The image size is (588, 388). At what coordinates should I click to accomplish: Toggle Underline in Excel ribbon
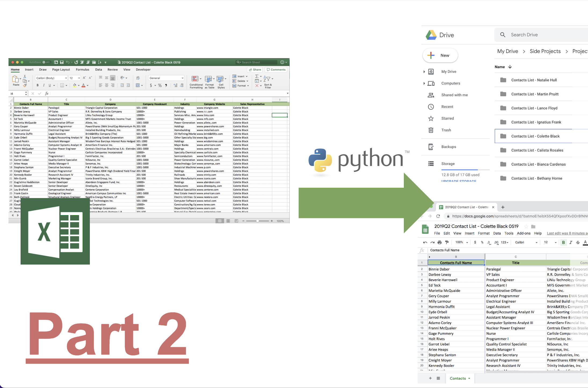(x=50, y=85)
